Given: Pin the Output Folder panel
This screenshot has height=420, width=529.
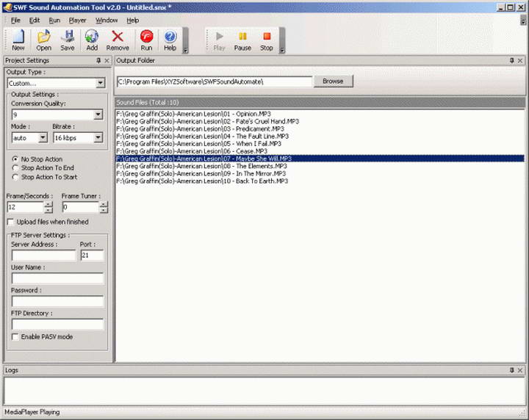Looking at the screenshot, I should [x=512, y=60].
